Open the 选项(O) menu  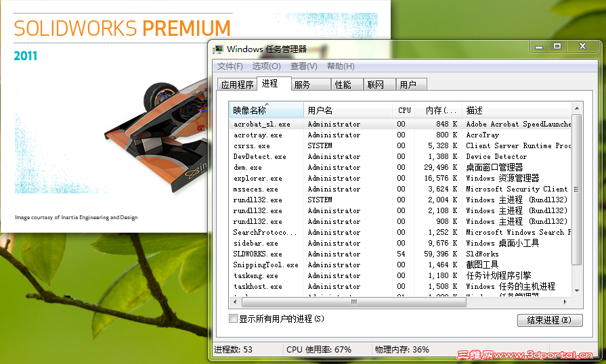click(x=266, y=66)
